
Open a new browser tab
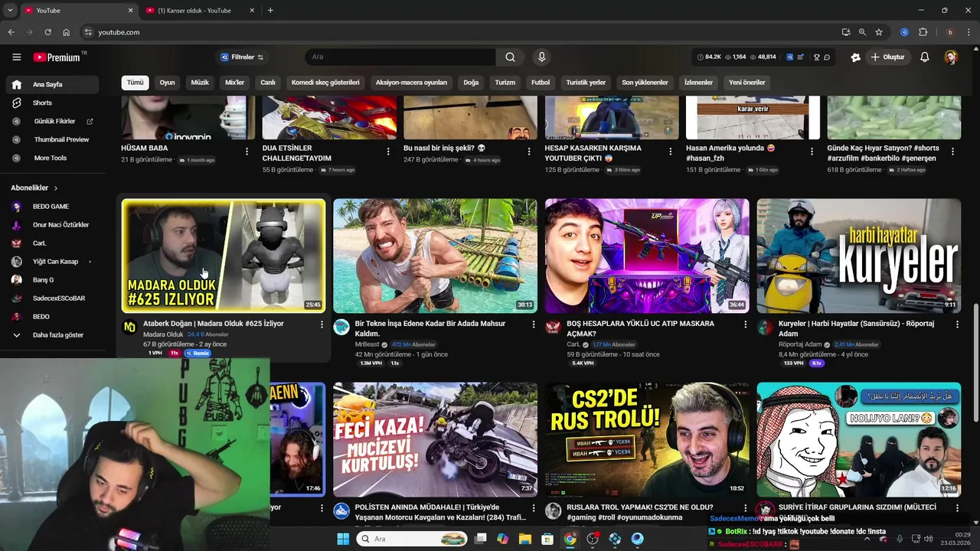270,11
